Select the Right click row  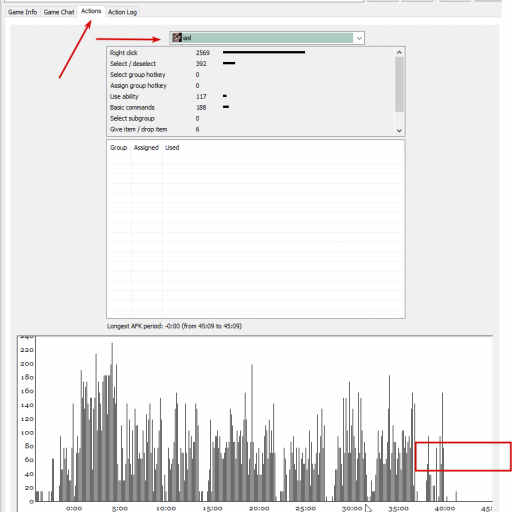pyautogui.click(x=251, y=53)
